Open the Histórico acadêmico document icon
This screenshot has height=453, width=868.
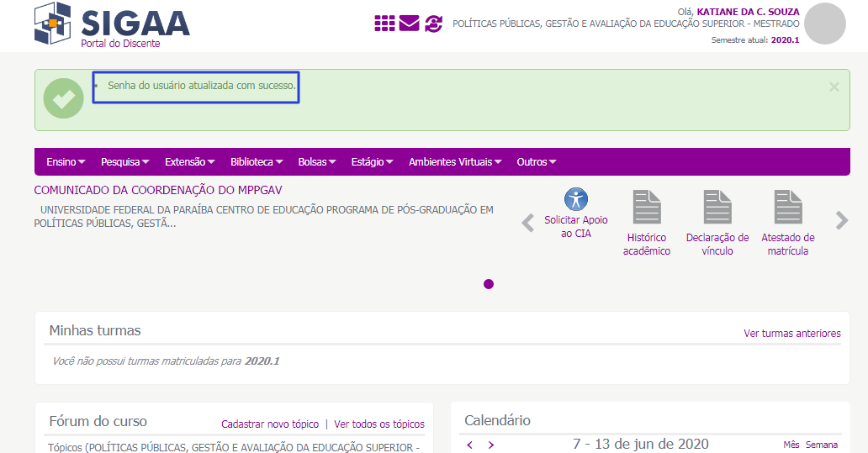pyautogui.click(x=647, y=207)
